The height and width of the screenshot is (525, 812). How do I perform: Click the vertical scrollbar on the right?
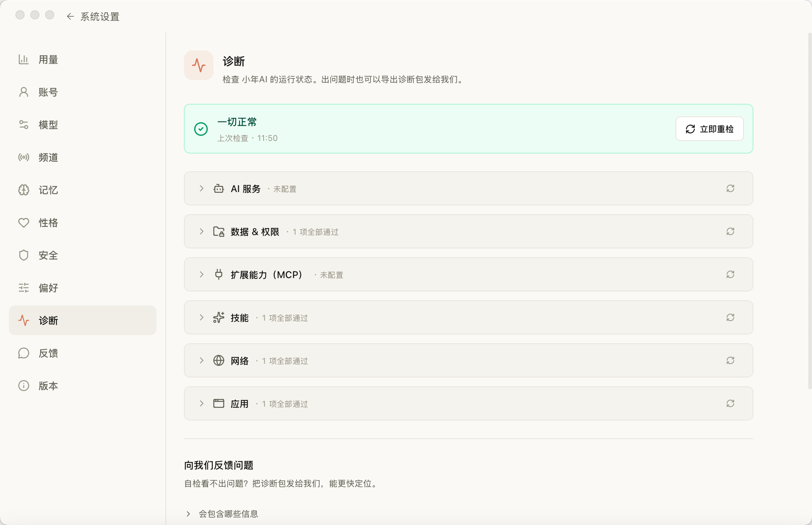[810, 211]
